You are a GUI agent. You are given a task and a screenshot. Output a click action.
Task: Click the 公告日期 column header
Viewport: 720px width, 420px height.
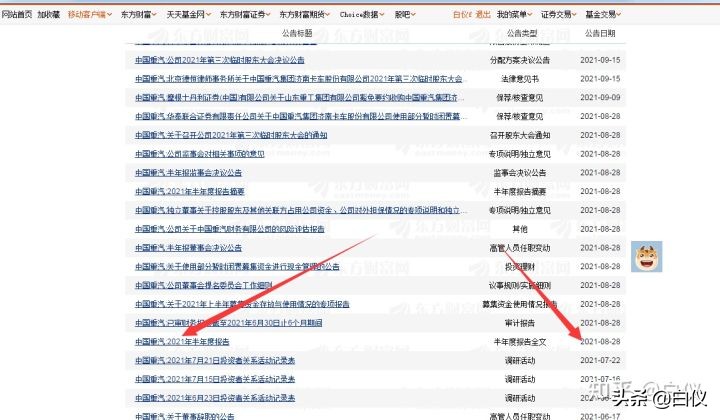600,33
